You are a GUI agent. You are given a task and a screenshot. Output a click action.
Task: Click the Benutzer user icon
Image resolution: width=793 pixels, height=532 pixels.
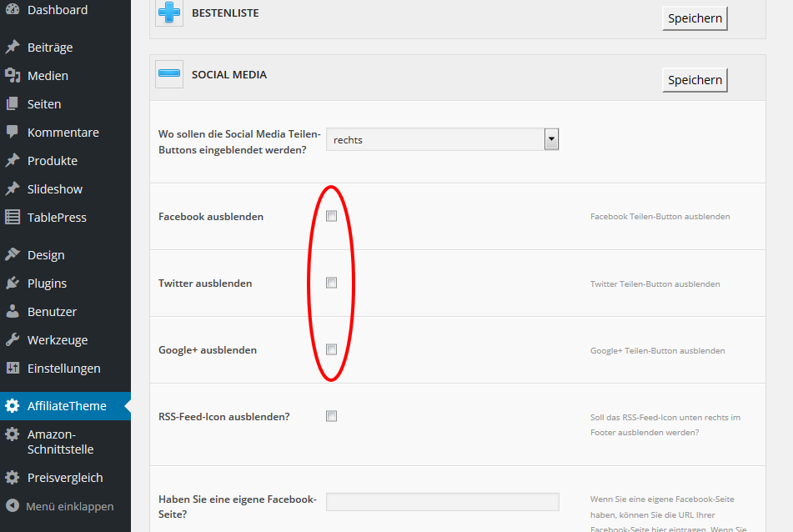pos(13,312)
